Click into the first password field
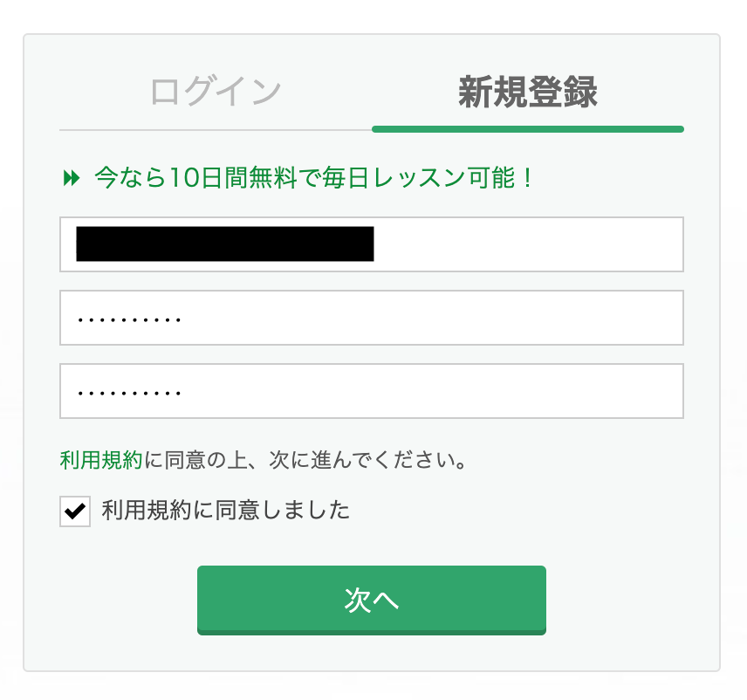Image resolution: width=747 pixels, height=700 pixels. point(371,318)
